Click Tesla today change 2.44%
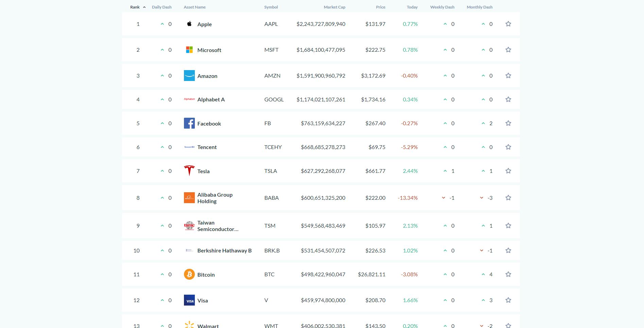This screenshot has height=328, width=644. 410,171
